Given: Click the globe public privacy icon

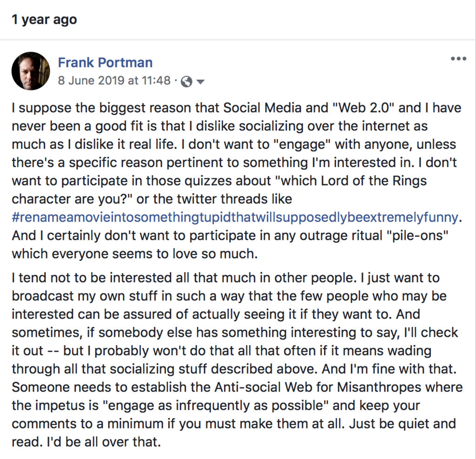Looking at the screenshot, I should pyautogui.click(x=187, y=82).
